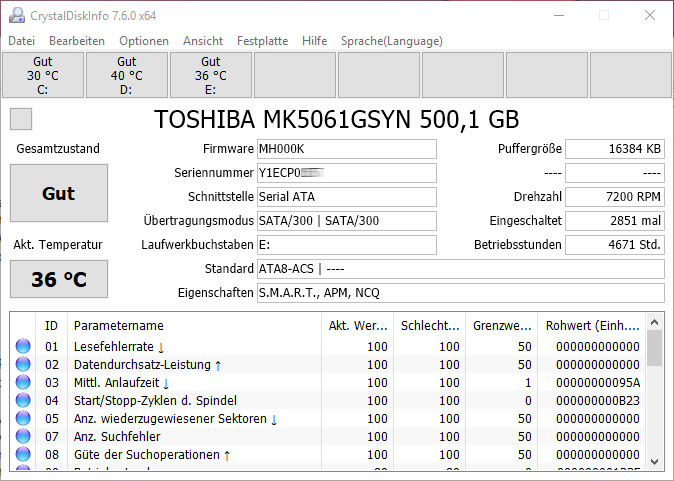Viewport: 674px width, 481px height.
Task: Click the Akt. Temperatur label
Action: coord(58,245)
